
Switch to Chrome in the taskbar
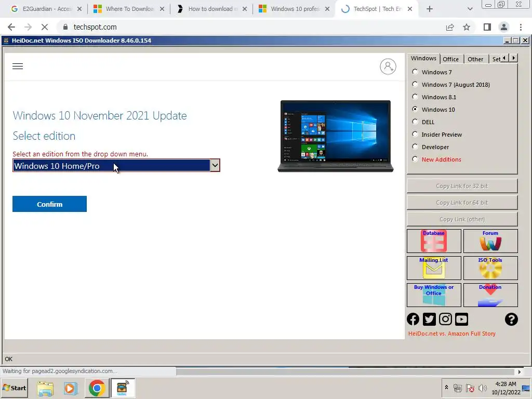pos(97,388)
